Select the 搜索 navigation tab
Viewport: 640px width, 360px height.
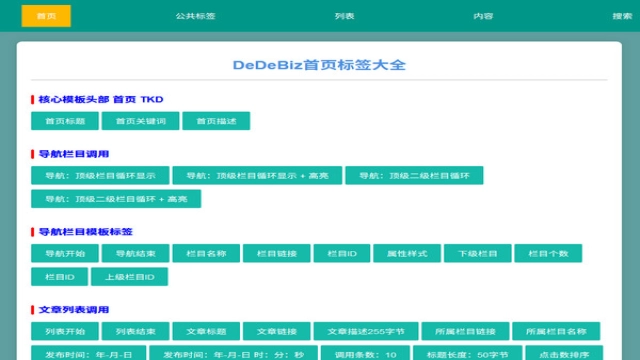[x=622, y=16]
